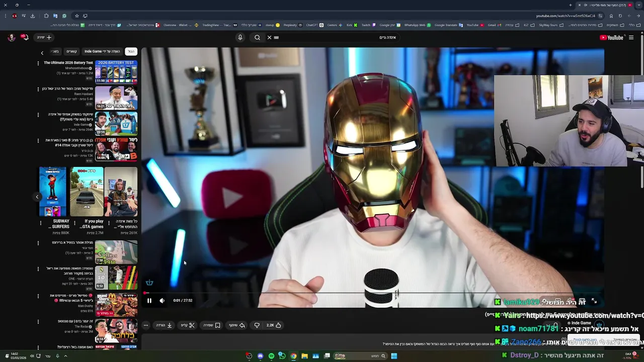The width and height of the screenshot is (644, 362).
Task: Click the taskbar search box
Action: click(360, 356)
